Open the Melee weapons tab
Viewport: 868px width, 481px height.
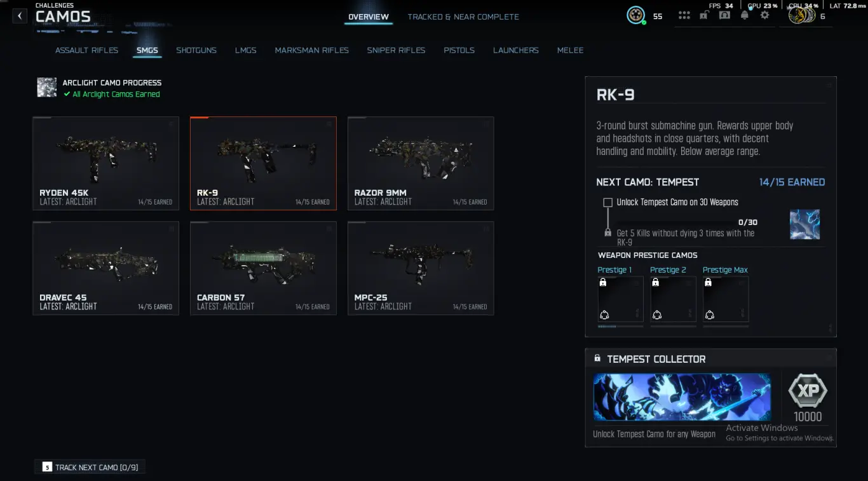tap(570, 50)
